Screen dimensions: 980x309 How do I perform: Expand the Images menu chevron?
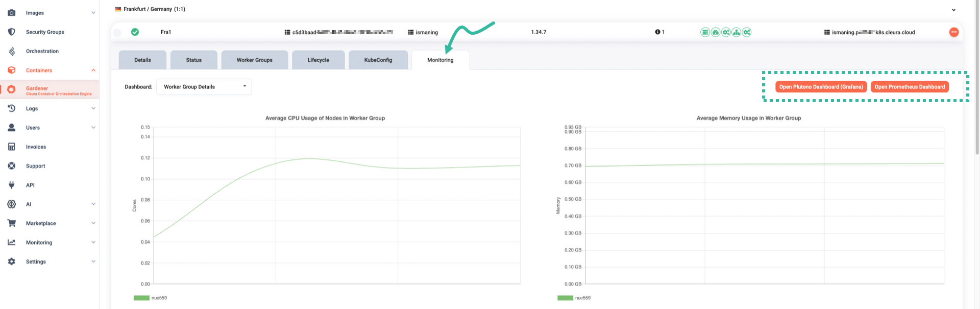tap(93, 13)
